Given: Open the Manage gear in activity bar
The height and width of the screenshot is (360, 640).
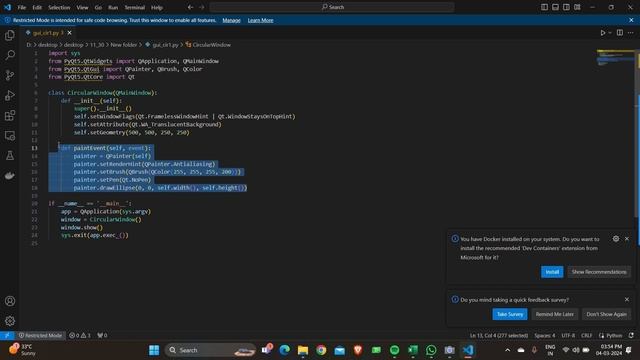Looking at the screenshot, I should click(x=10, y=321).
